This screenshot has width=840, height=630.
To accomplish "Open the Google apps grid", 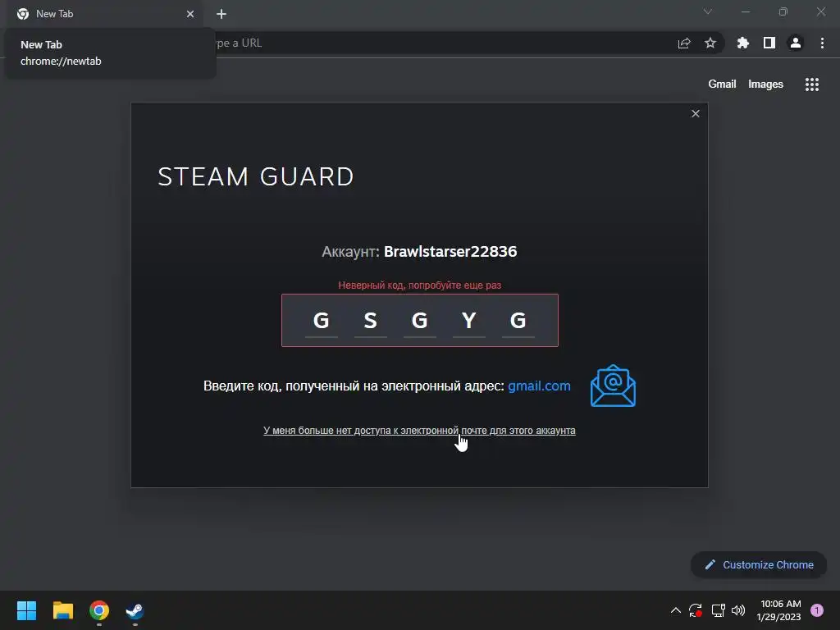I will click(811, 84).
